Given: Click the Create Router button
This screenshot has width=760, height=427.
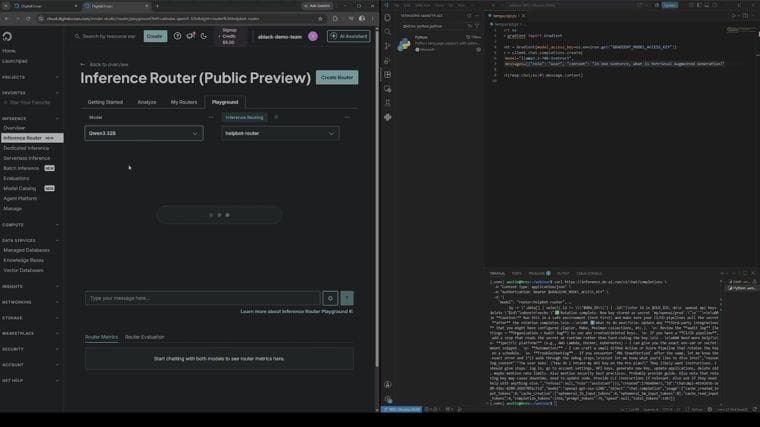Looking at the screenshot, I should (x=337, y=78).
